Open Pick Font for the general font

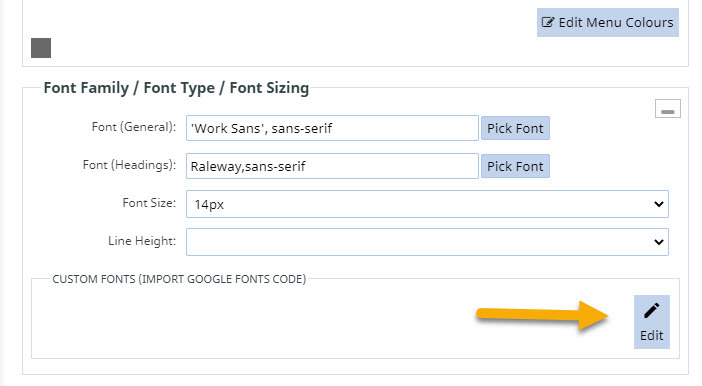point(515,129)
